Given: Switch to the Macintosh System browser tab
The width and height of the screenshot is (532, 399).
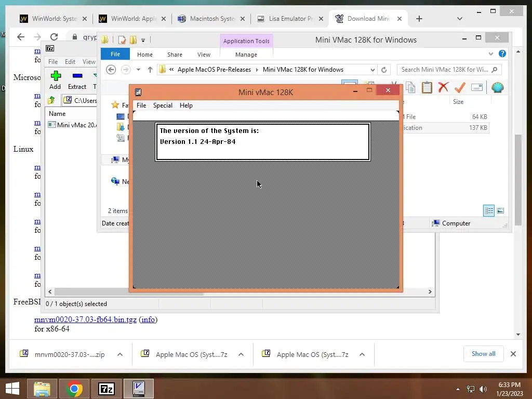Looking at the screenshot, I should (211, 19).
